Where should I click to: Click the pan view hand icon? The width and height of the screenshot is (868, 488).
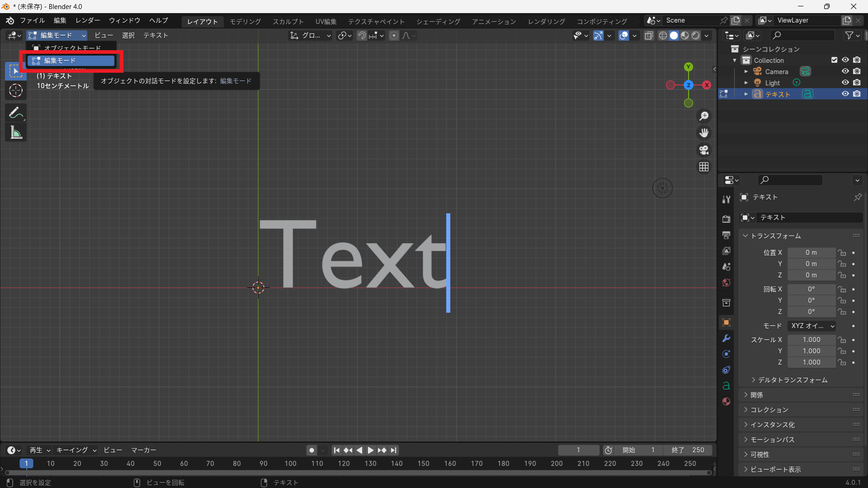704,133
